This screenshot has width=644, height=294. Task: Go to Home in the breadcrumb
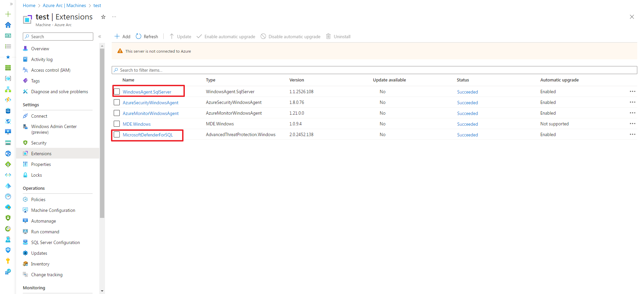tap(29, 5)
